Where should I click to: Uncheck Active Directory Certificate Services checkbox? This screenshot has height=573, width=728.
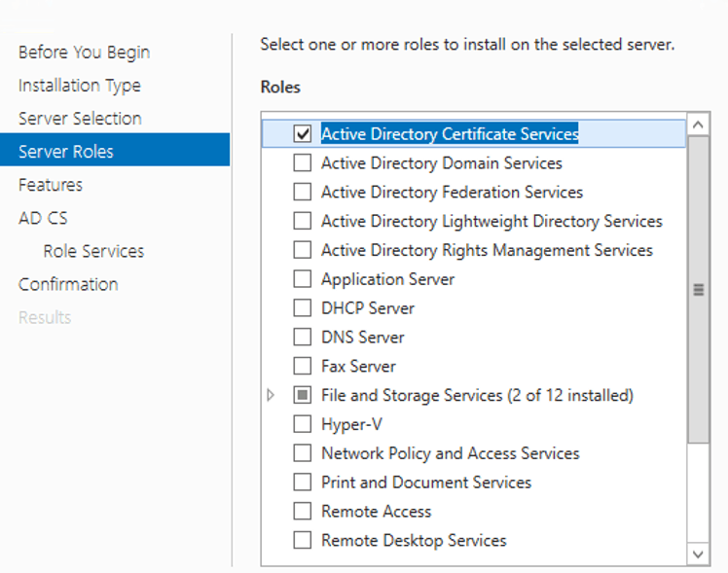pos(303,133)
